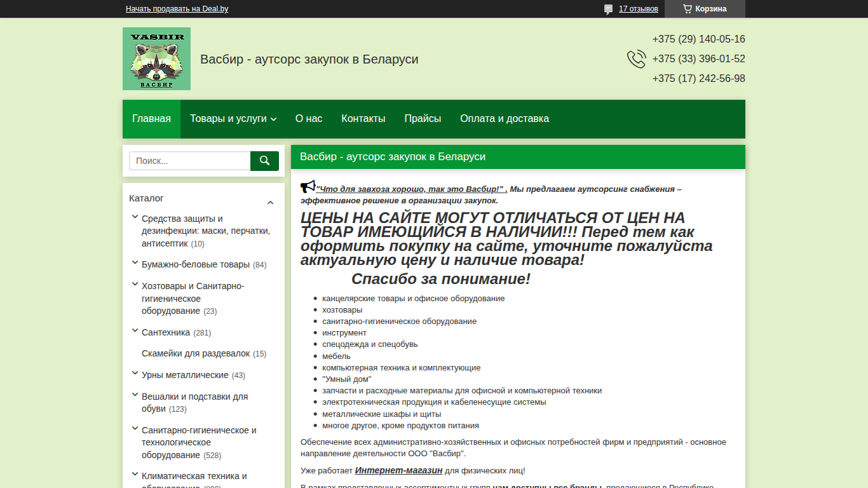Click phone number +375 (17) 242-56-98
Screen dimensions: 868x488
[698, 79]
